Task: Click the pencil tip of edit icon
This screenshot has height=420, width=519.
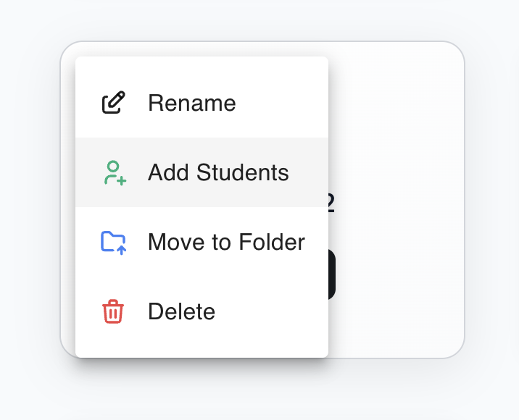Action: click(x=117, y=99)
